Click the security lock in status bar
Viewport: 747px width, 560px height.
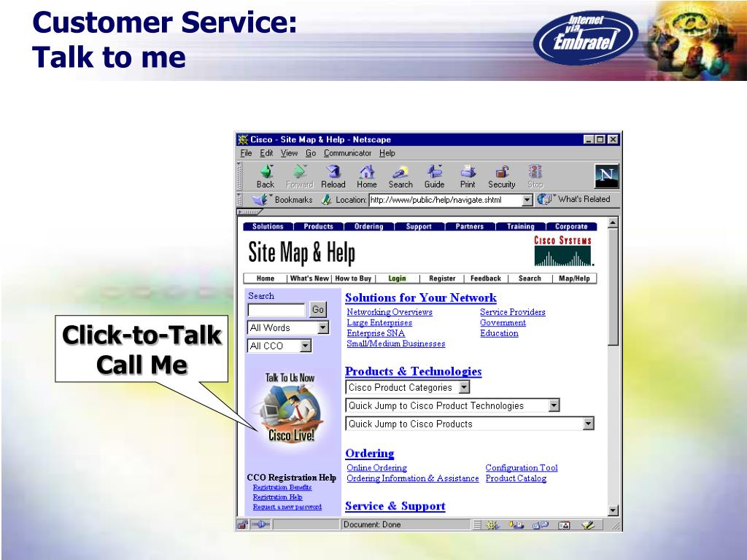tap(242, 525)
